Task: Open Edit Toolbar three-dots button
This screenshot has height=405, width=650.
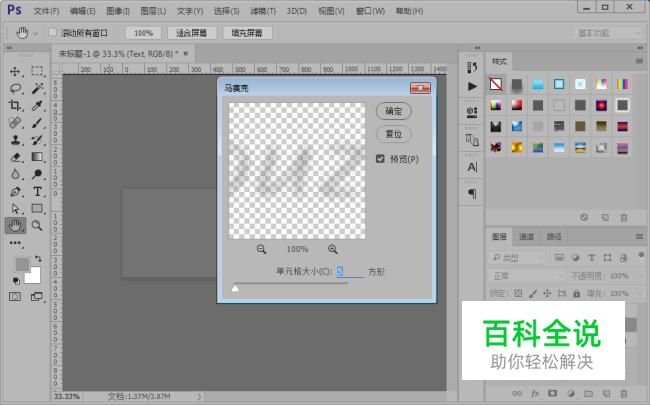Action: (x=15, y=243)
